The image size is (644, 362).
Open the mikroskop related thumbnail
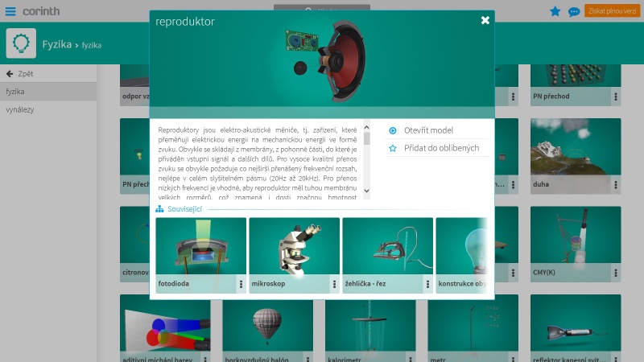click(294, 247)
